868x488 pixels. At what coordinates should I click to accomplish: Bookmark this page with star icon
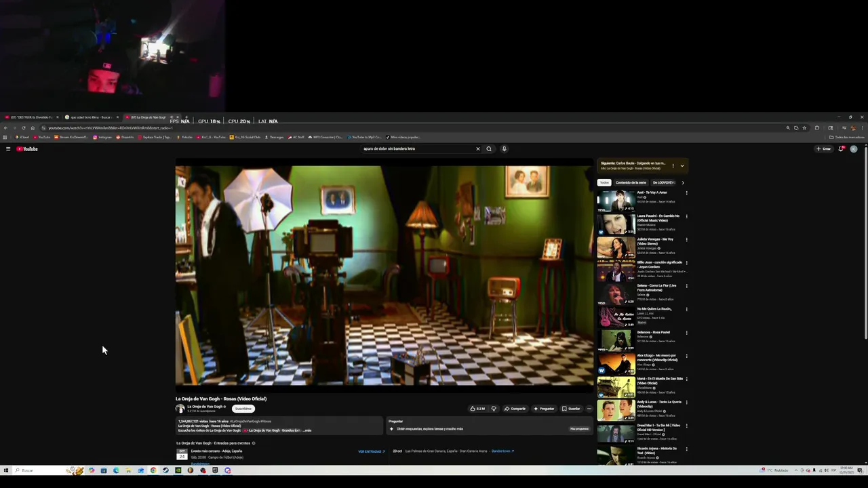pos(804,128)
